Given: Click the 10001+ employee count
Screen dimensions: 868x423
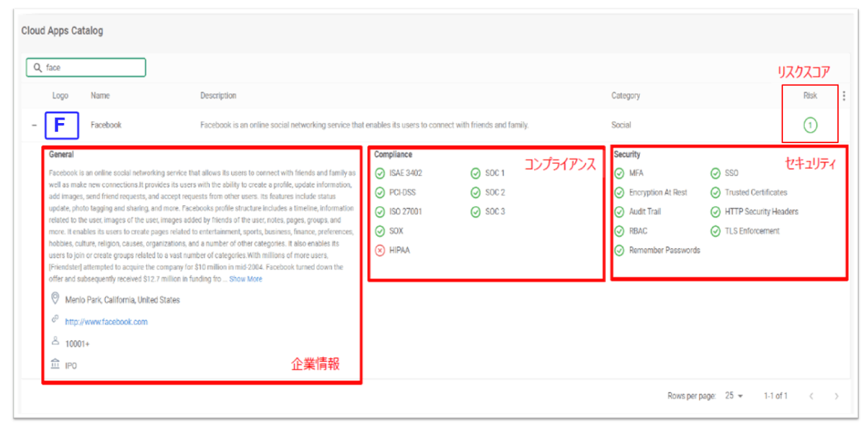Looking at the screenshot, I should [x=78, y=344].
